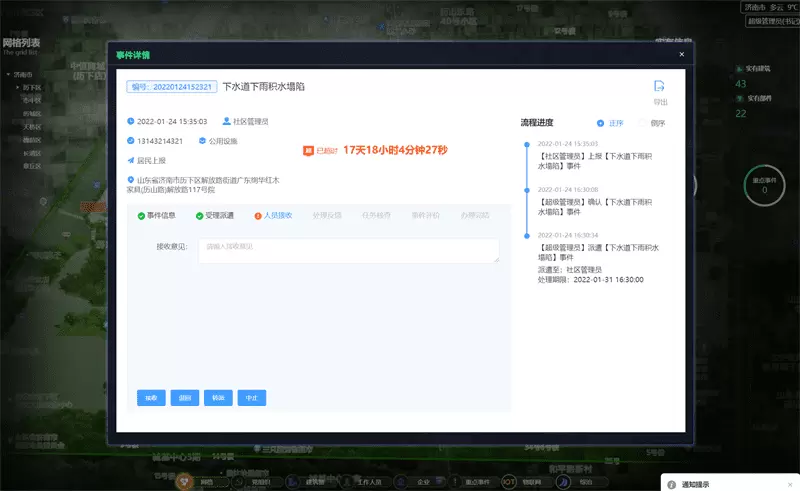Close the 事件详情 dialog
This screenshot has height=491, width=800.
click(682, 54)
